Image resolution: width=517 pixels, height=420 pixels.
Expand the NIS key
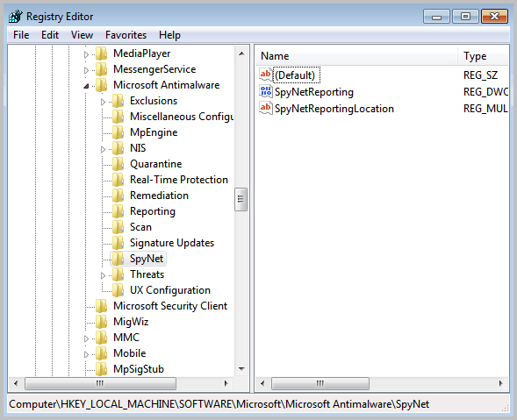point(103,149)
